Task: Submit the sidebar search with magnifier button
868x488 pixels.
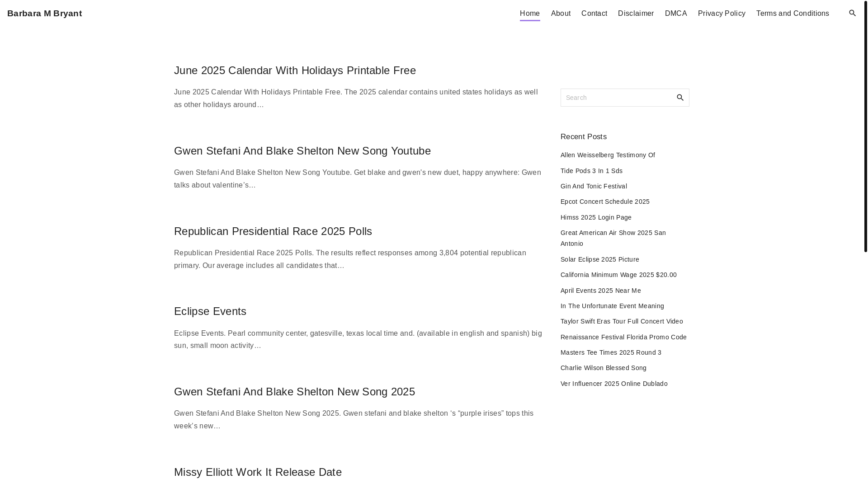Action: coord(680,98)
